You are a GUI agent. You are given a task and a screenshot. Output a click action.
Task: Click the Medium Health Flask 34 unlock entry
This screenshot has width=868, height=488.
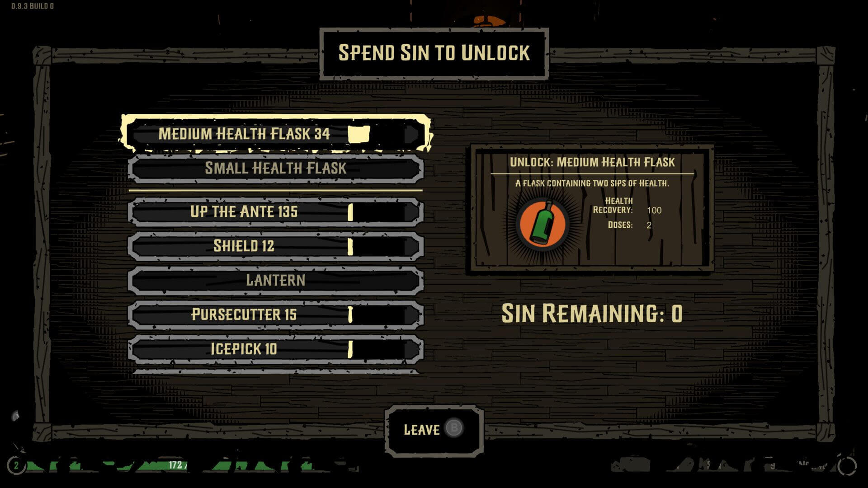pyautogui.click(x=274, y=133)
